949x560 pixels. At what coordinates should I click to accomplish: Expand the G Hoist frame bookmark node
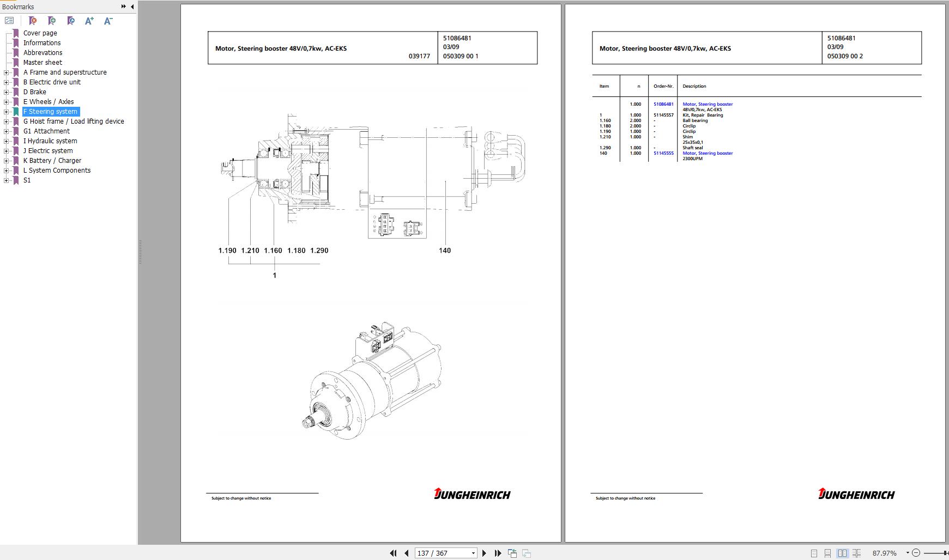click(x=7, y=121)
